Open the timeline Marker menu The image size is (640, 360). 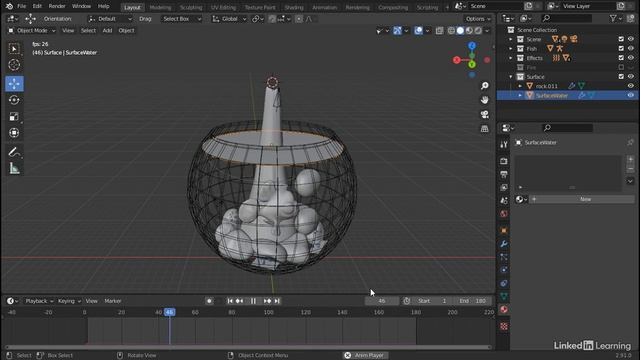113,301
